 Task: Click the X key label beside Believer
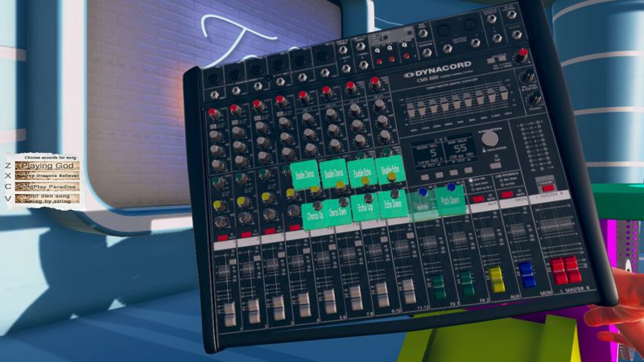pyautogui.click(x=8, y=175)
